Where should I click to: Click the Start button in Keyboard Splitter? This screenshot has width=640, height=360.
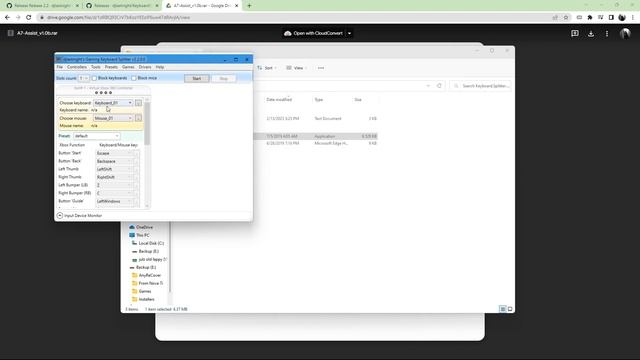(x=197, y=78)
